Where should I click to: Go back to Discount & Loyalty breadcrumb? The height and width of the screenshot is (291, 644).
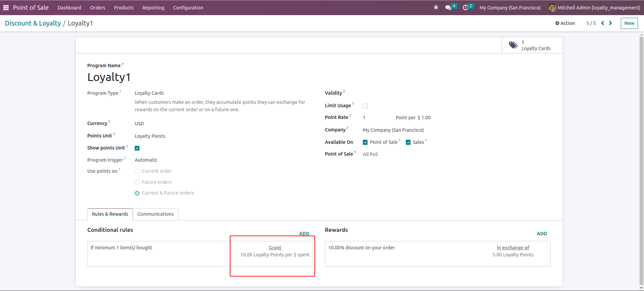(x=33, y=23)
